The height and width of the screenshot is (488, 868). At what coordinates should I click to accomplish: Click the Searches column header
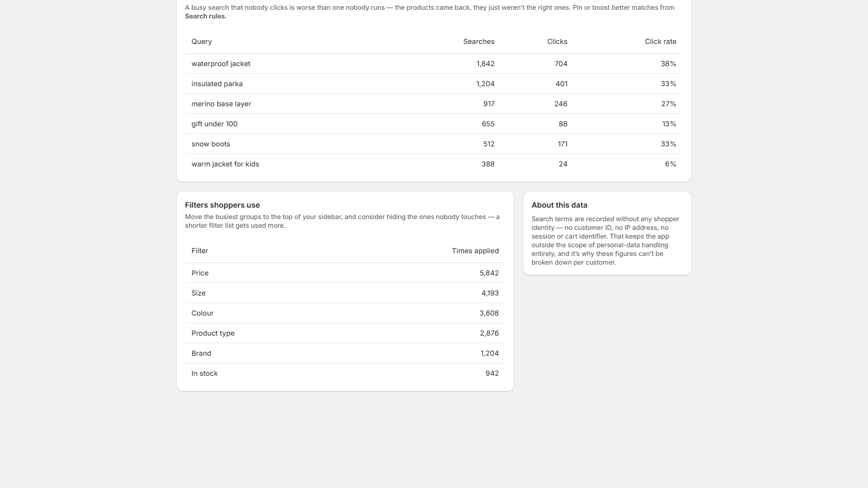[x=478, y=42]
